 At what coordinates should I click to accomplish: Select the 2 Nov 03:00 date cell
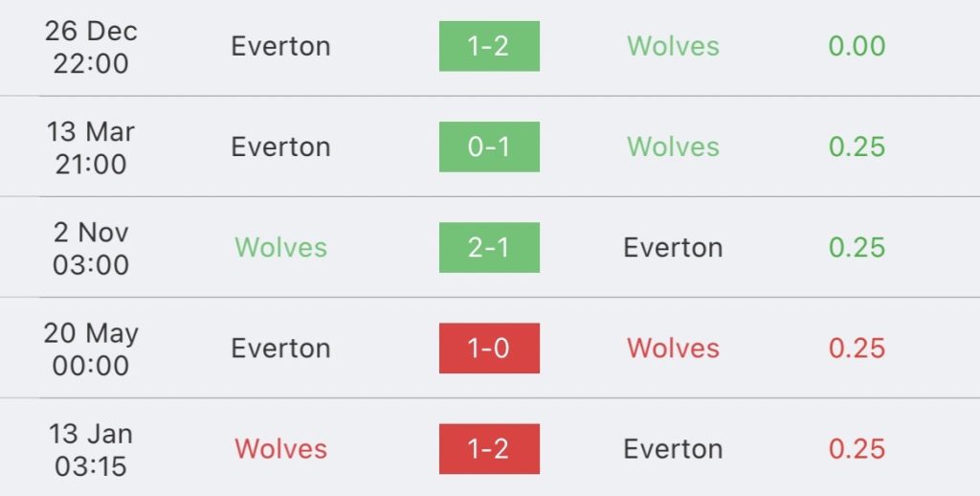click(x=91, y=247)
